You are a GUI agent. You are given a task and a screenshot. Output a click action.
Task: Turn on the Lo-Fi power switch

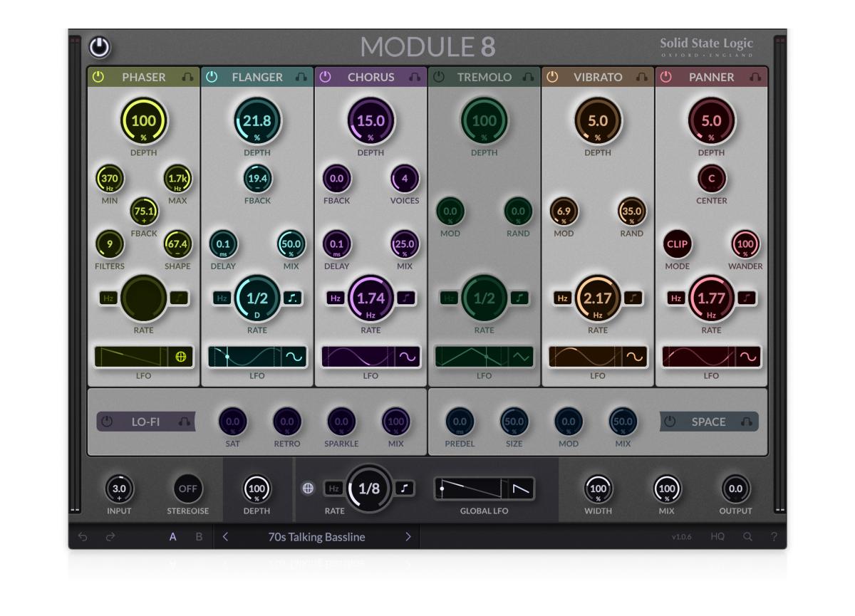pyautogui.click(x=107, y=422)
